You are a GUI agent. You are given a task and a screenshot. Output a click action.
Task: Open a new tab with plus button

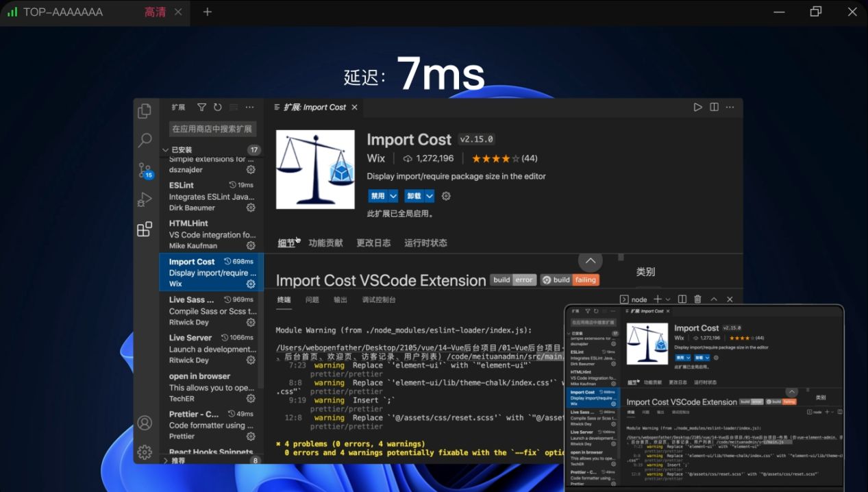click(208, 12)
